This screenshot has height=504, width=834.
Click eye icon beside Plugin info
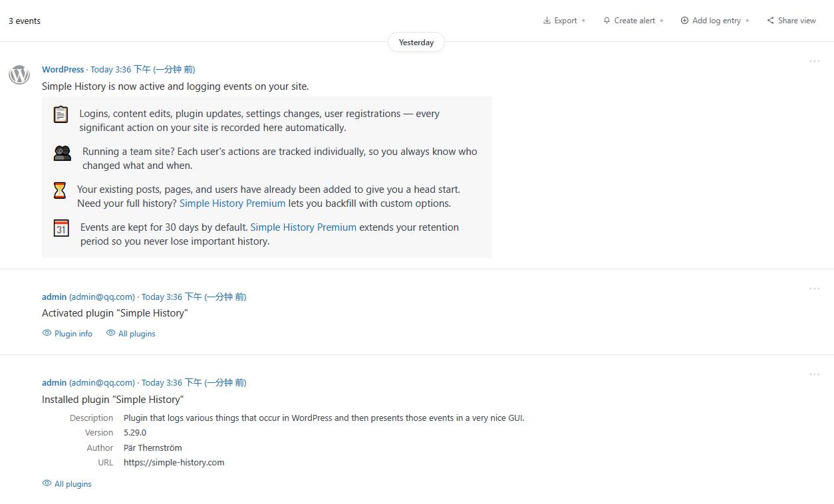click(x=47, y=333)
